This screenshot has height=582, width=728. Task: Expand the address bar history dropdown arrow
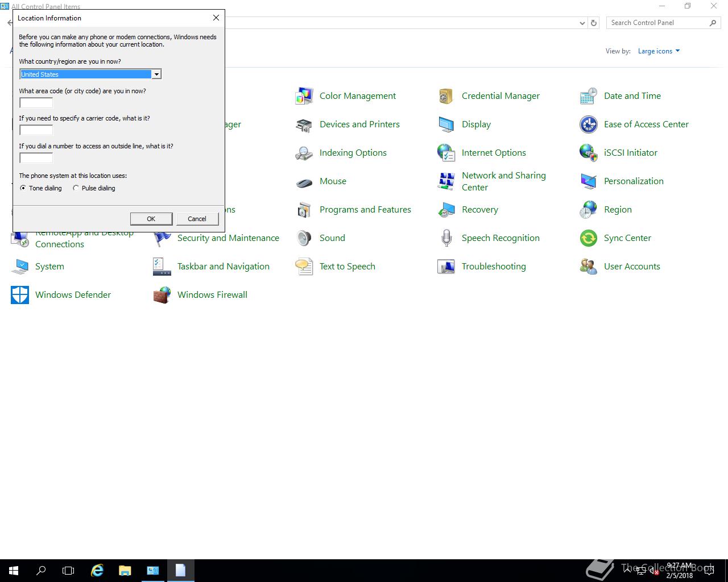pos(582,23)
